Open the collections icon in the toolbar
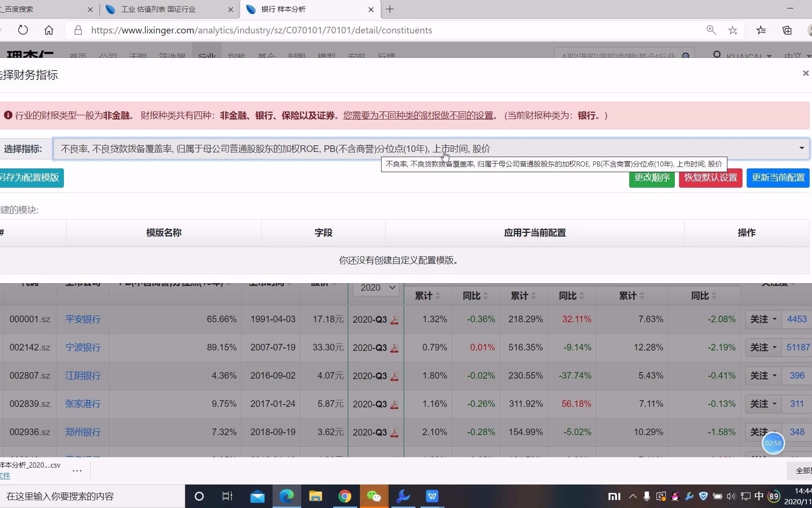Image resolution: width=812 pixels, height=508 pixels. pos(787,30)
